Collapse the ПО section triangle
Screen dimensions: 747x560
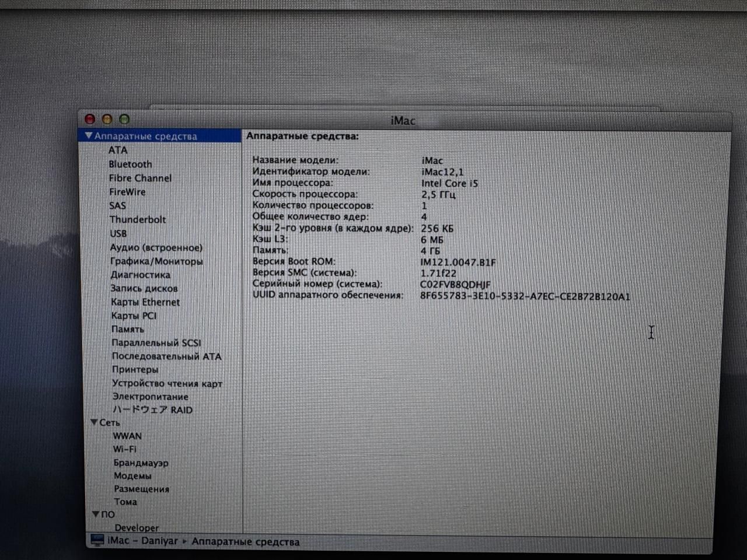96,514
